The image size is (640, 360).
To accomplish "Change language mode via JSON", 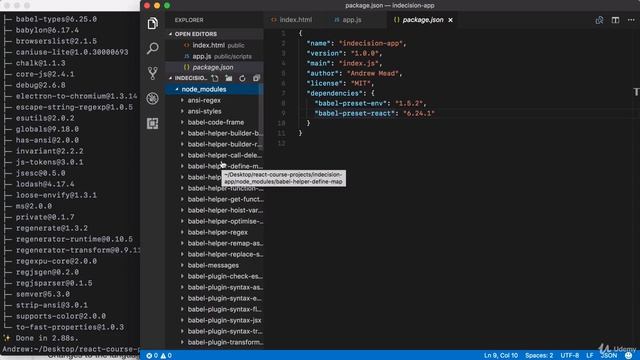I will tap(609, 356).
